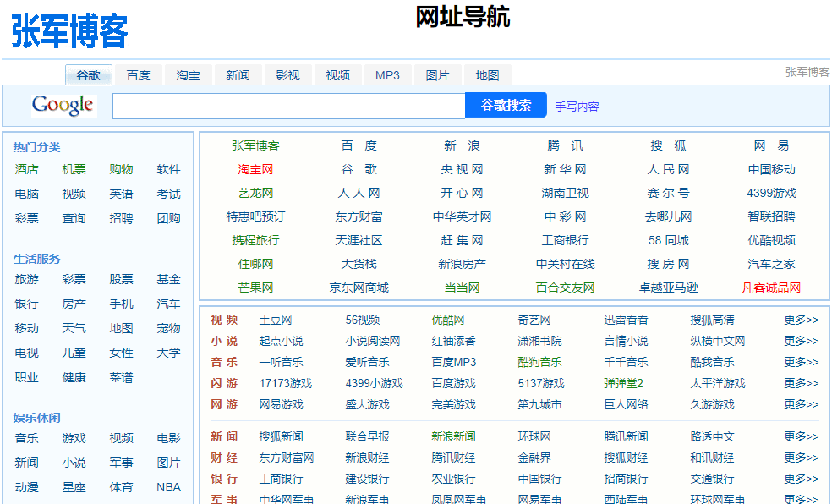Open the 起点小说 link
The width and height of the screenshot is (832, 504).
pyautogui.click(x=282, y=341)
